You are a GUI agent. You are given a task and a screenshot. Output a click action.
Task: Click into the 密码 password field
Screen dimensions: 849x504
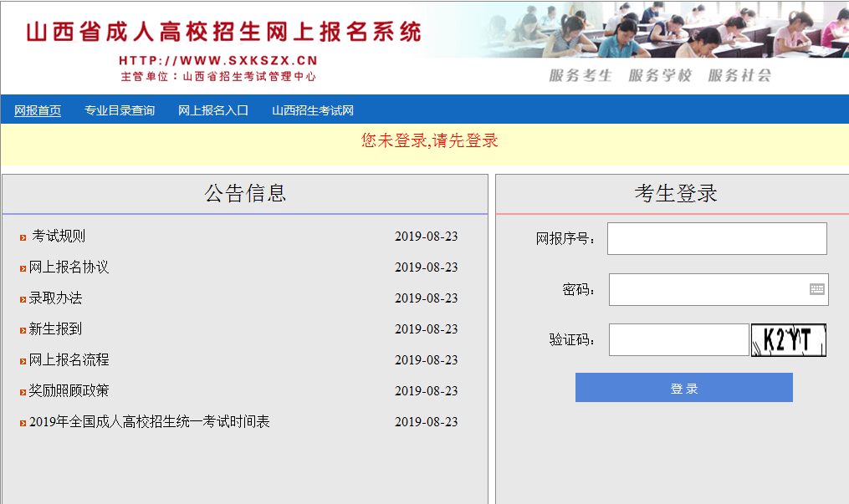(x=708, y=290)
